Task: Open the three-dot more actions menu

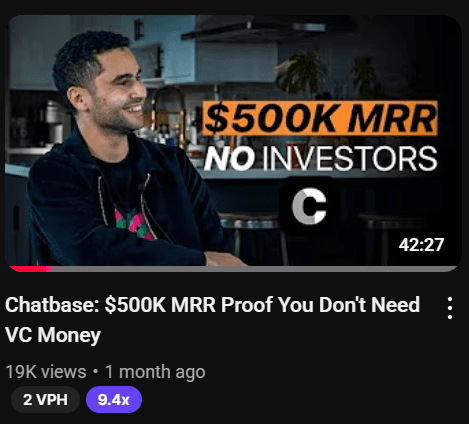Action: [x=450, y=308]
